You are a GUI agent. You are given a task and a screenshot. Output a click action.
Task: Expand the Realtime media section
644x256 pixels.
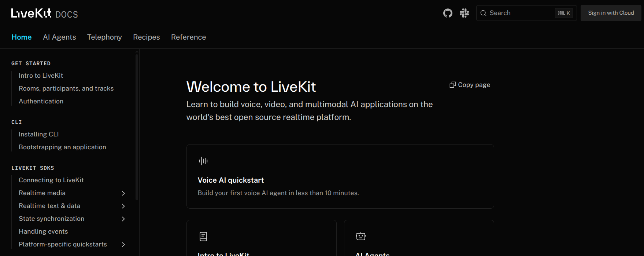[x=123, y=193]
